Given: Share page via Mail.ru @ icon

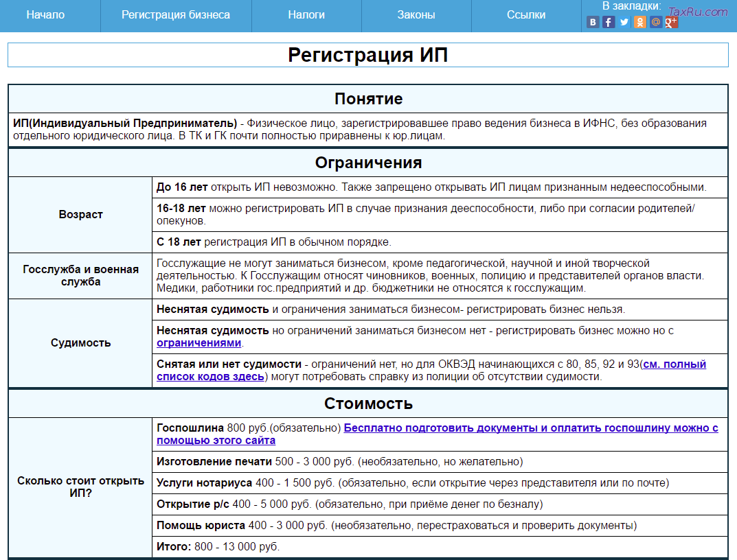Looking at the screenshot, I should 656,22.
